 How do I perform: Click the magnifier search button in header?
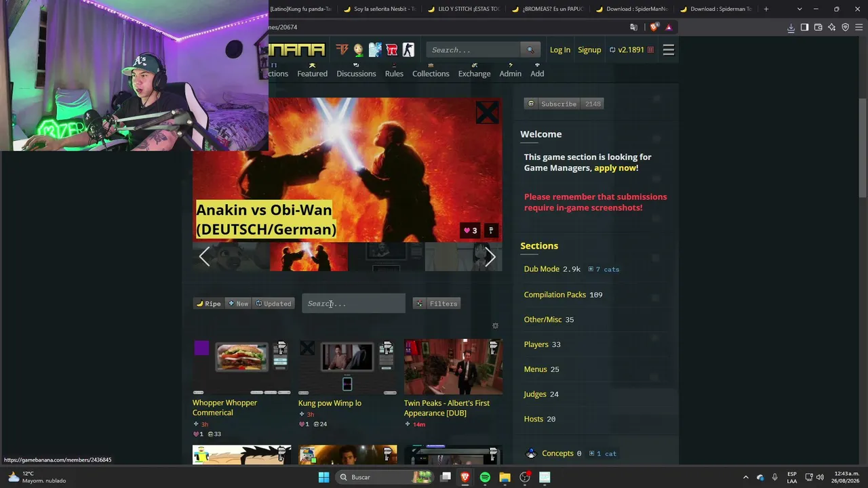point(531,49)
